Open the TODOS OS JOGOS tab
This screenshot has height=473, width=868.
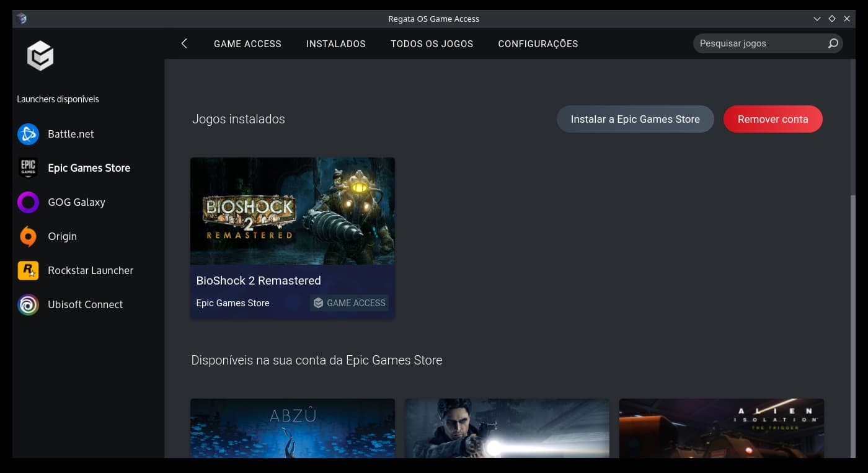pyautogui.click(x=432, y=44)
